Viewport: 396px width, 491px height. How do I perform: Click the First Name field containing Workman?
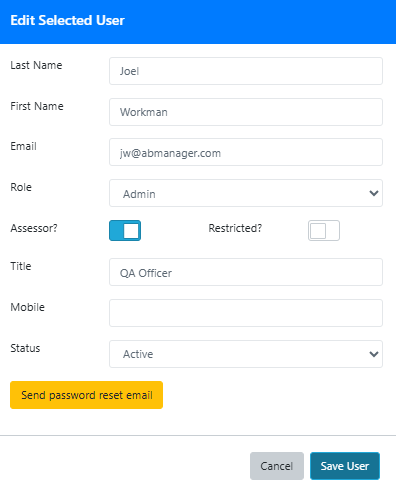[x=246, y=112]
